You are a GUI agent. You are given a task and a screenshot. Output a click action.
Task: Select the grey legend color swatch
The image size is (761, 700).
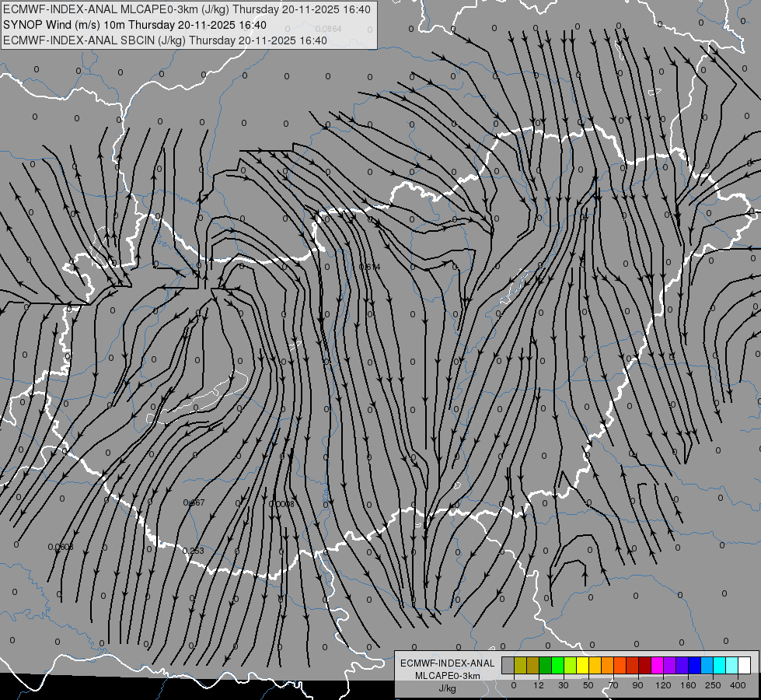508,666
